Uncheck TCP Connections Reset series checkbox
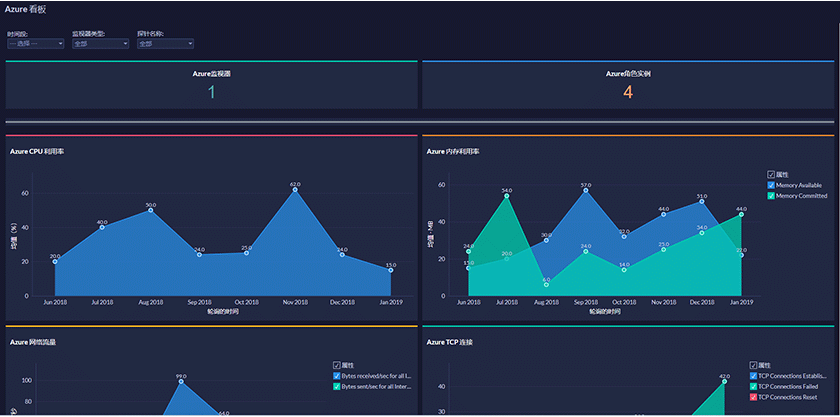 (753, 397)
